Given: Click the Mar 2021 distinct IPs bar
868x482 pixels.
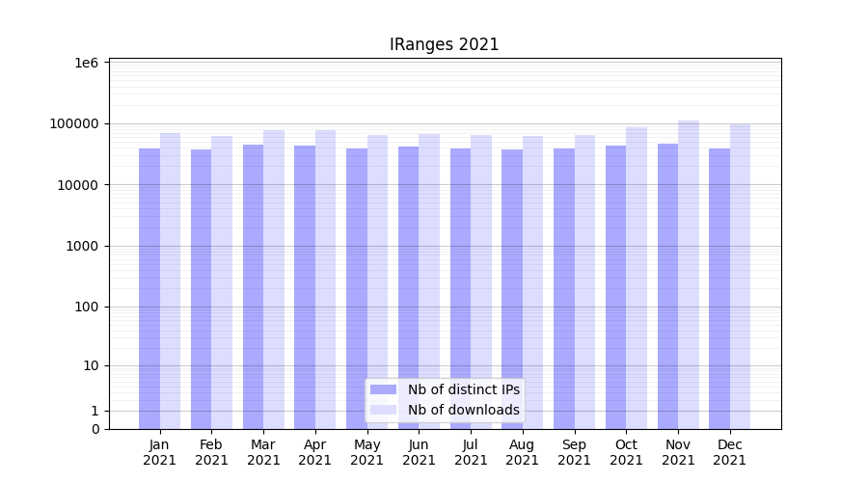Looking at the screenshot, I should tap(253, 287).
